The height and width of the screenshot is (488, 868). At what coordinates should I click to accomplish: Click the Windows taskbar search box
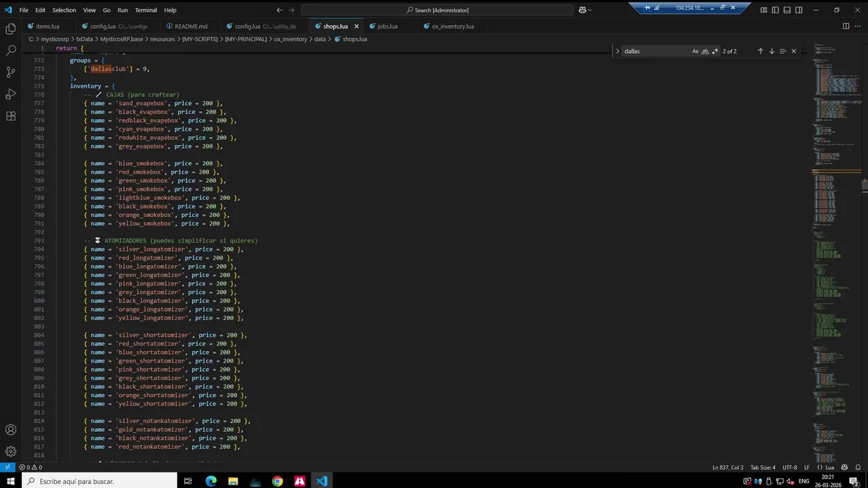(x=100, y=481)
